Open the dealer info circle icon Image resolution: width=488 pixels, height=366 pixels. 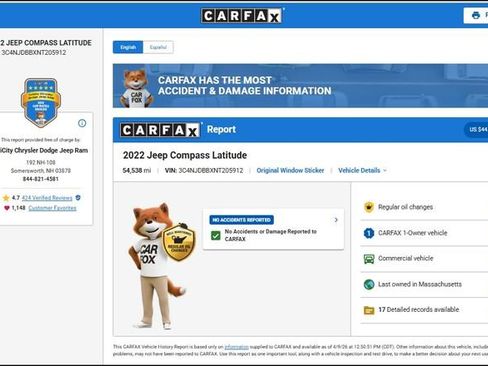click(x=82, y=123)
